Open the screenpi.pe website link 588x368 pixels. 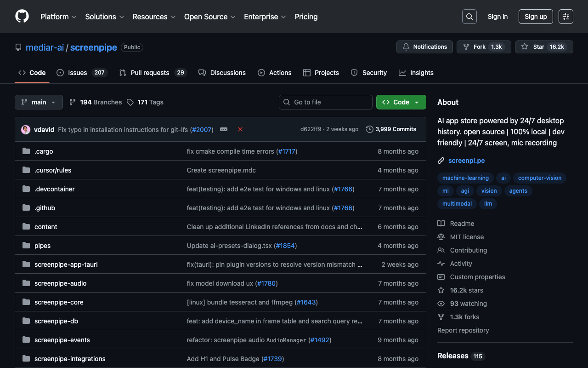[466, 161]
